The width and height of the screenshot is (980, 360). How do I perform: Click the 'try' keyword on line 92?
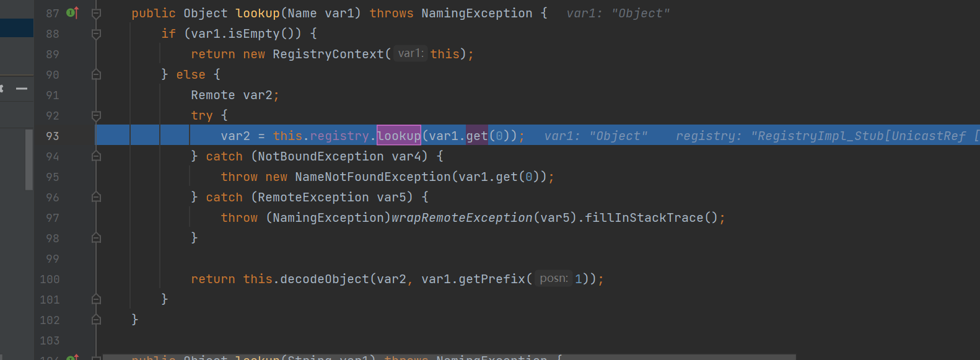202,115
